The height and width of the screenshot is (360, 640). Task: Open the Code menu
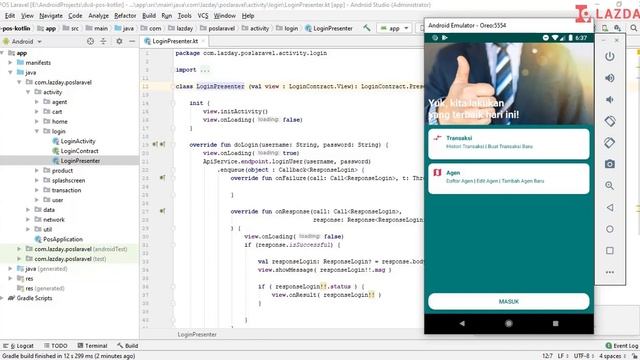pyautogui.click(x=75, y=16)
